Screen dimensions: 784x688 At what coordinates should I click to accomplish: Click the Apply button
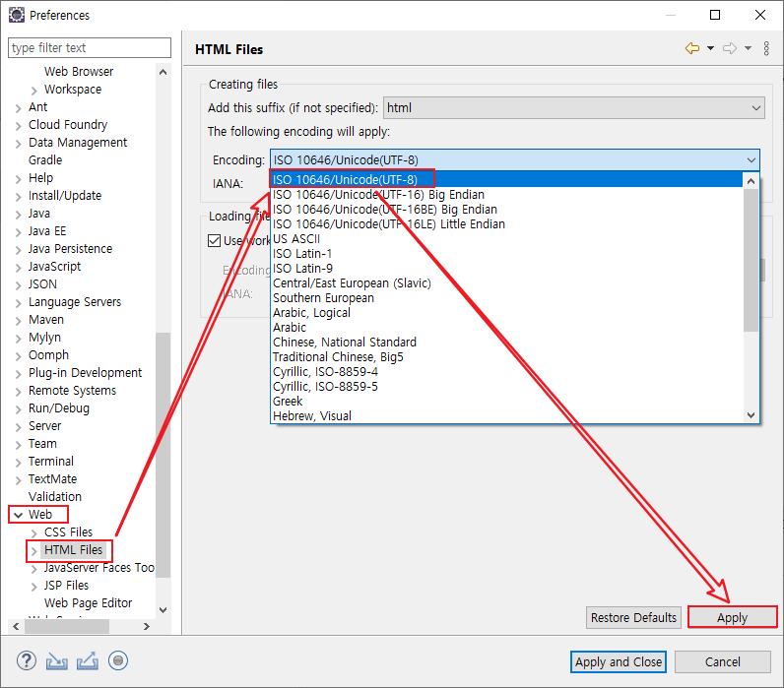click(x=733, y=617)
